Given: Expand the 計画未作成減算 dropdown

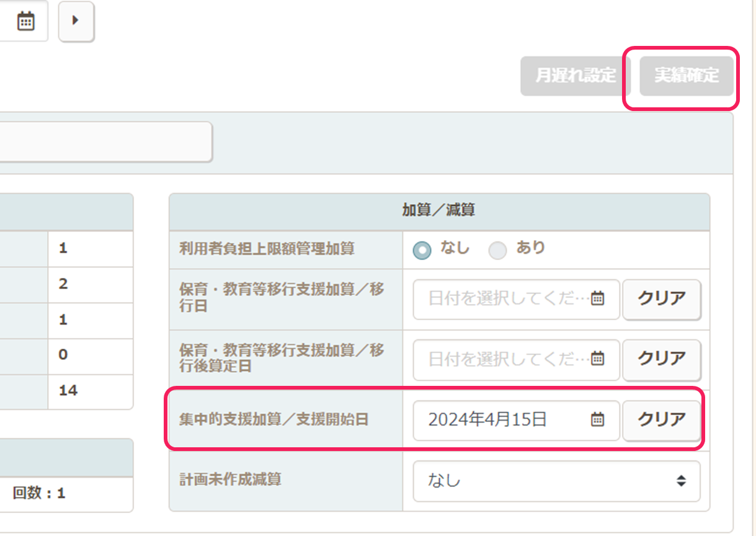Looking at the screenshot, I should coord(556,481).
